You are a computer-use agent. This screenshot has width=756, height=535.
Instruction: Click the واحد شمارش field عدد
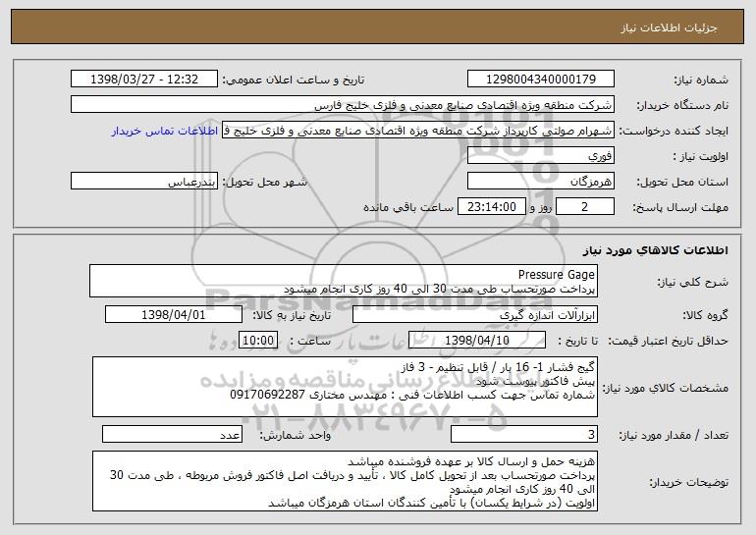point(172,434)
